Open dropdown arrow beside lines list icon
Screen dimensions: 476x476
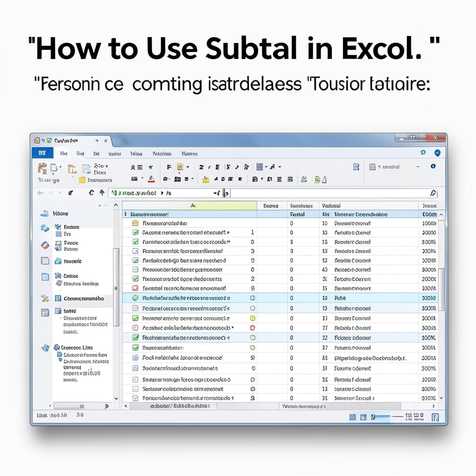point(266,167)
